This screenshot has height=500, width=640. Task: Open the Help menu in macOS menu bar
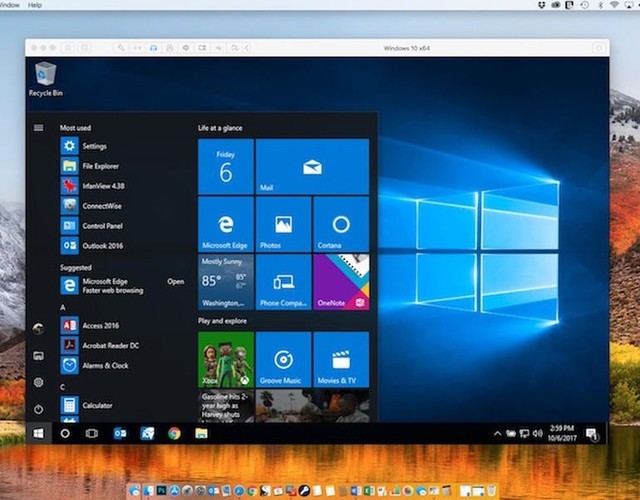point(35,5)
